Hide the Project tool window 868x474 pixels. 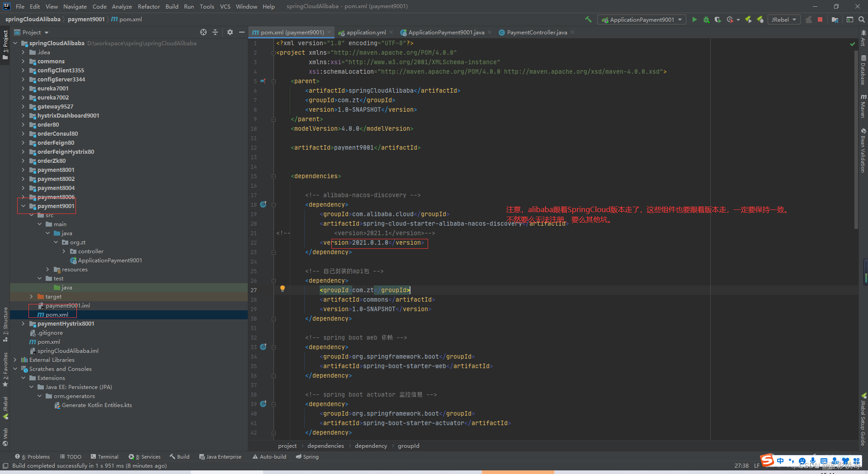click(242, 32)
